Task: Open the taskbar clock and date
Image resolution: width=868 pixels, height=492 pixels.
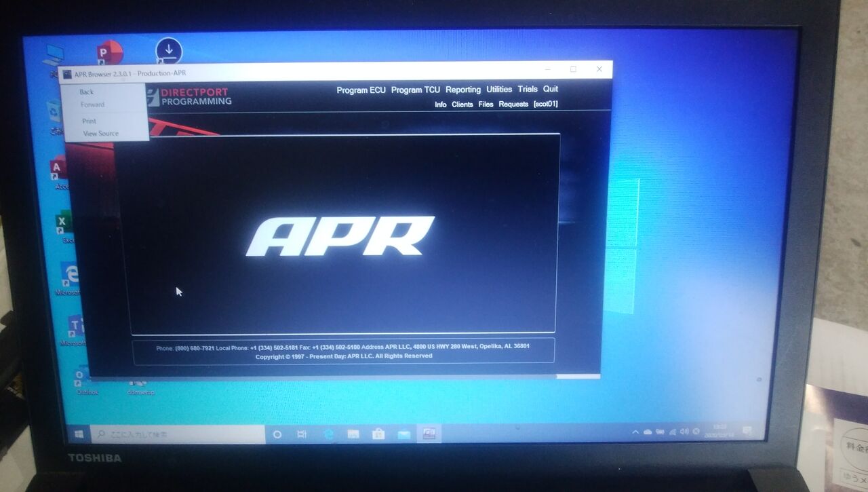Action: tap(720, 431)
